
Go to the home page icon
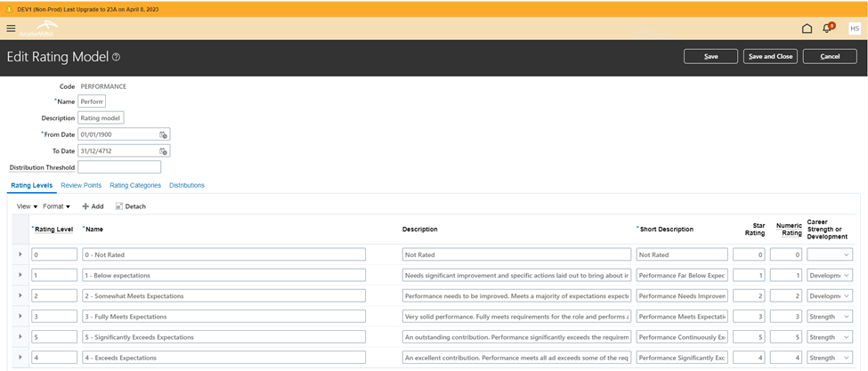[807, 28]
